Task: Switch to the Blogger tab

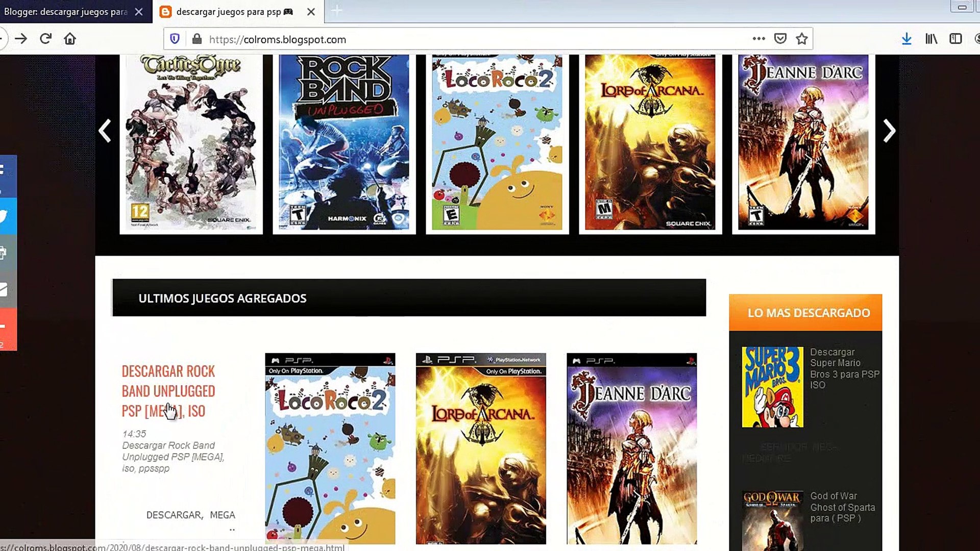Action: click(x=66, y=11)
